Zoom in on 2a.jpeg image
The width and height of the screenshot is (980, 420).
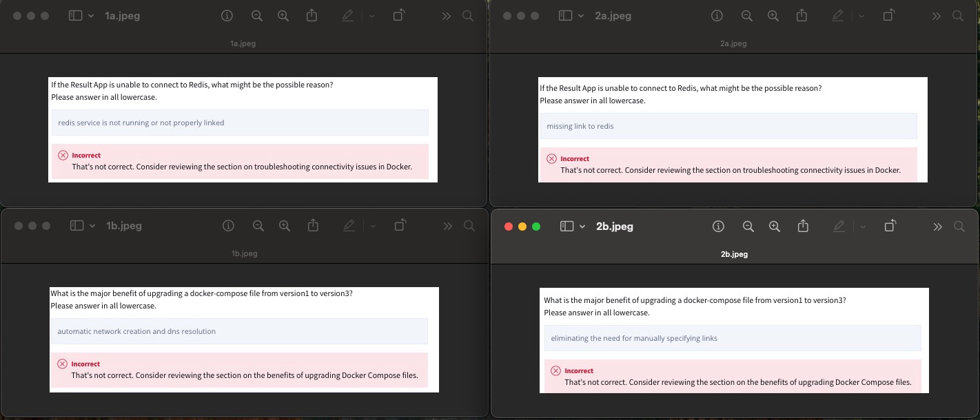pos(773,16)
